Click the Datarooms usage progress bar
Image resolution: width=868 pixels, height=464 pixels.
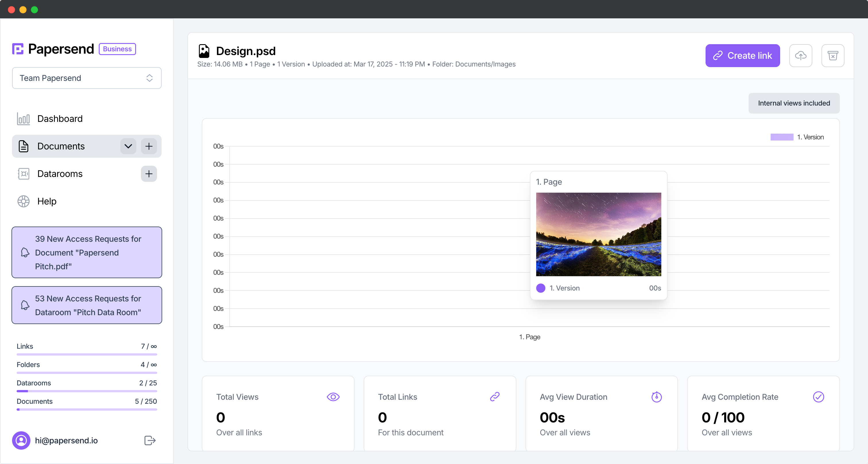pos(87,391)
